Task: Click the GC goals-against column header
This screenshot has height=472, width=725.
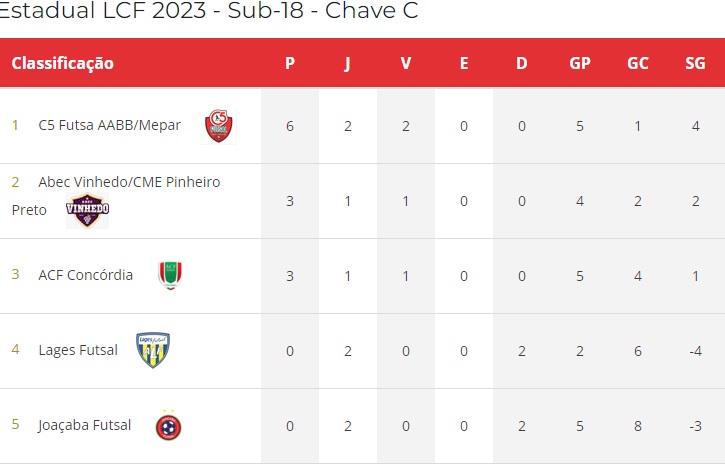Action: pyautogui.click(x=638, y=63)
